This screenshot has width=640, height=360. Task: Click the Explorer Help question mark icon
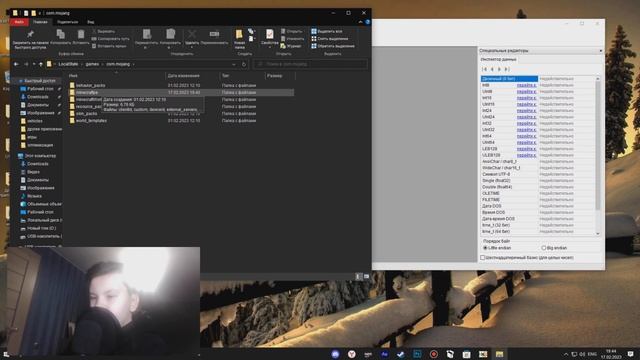click(367, 22)
